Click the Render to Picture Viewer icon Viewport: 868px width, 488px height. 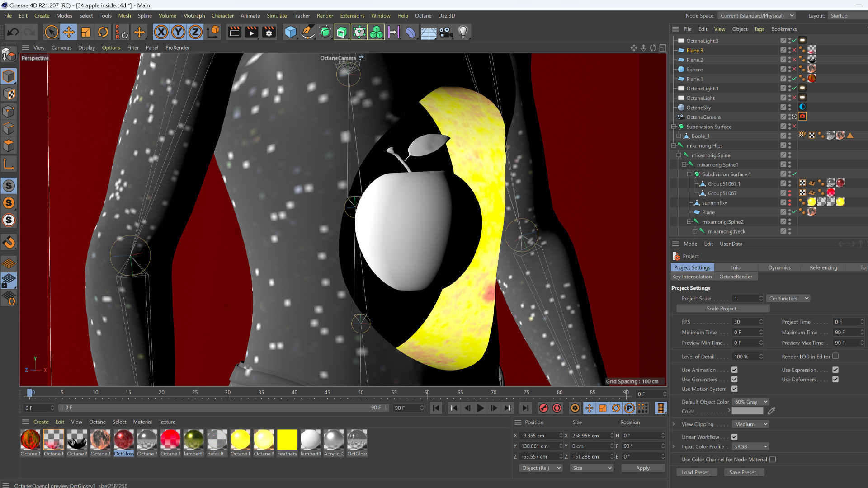251,32
